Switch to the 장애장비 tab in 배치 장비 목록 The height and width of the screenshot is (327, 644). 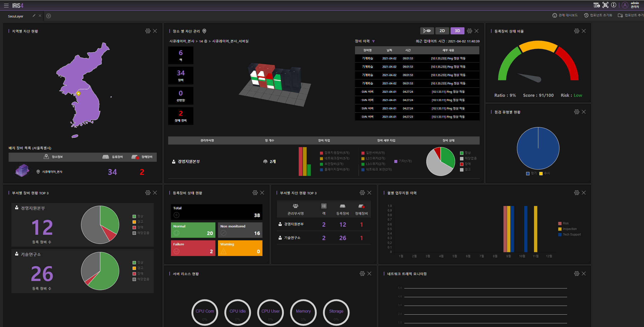[x=142, y=157]
